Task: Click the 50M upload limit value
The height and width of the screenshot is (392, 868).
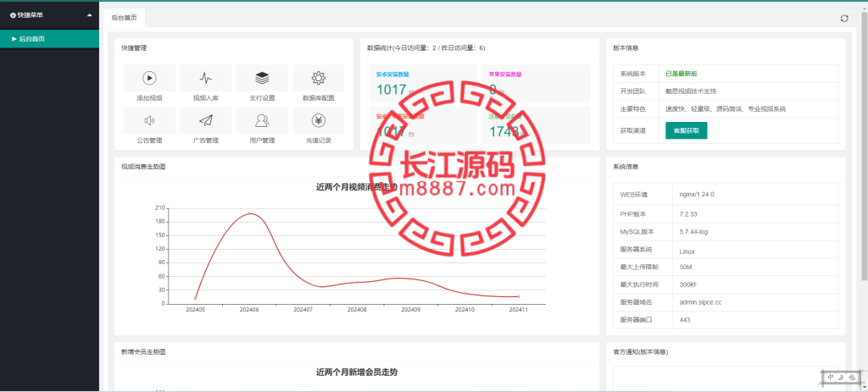Action: pyautogui.click(x=686, y=267)
